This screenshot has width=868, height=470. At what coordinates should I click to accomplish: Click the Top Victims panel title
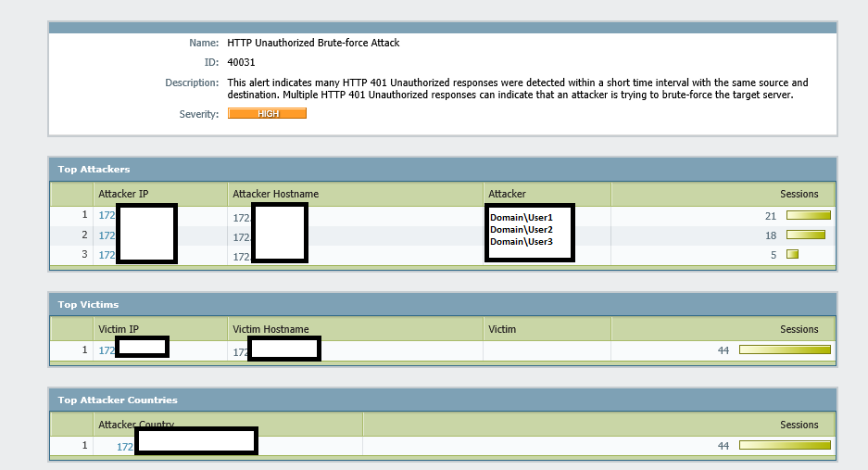tap(88, 304)
